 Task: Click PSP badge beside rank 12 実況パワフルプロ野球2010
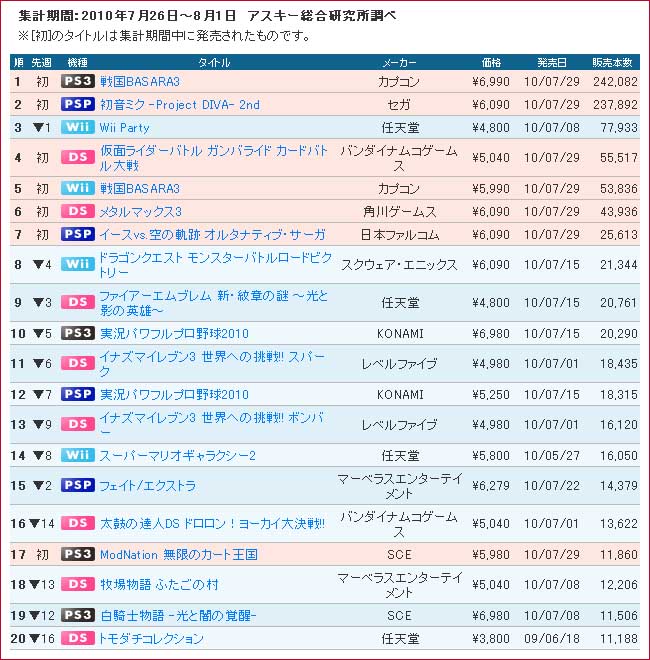tap(77, 394)
